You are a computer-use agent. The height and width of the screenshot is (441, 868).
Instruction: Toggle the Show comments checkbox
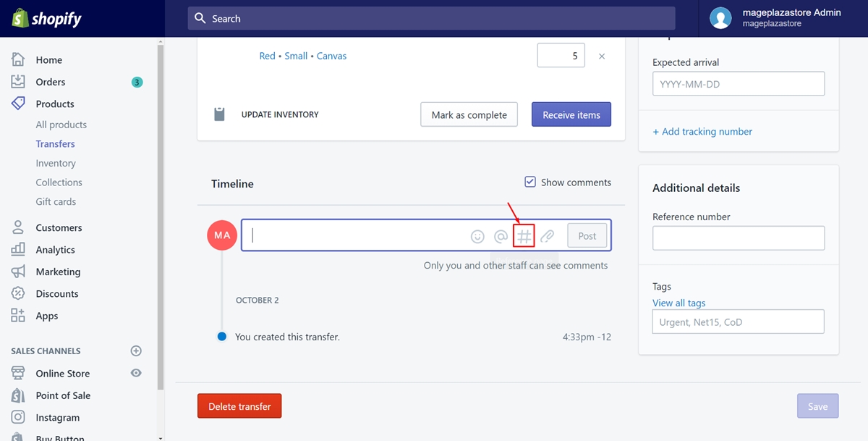(530, 182)
